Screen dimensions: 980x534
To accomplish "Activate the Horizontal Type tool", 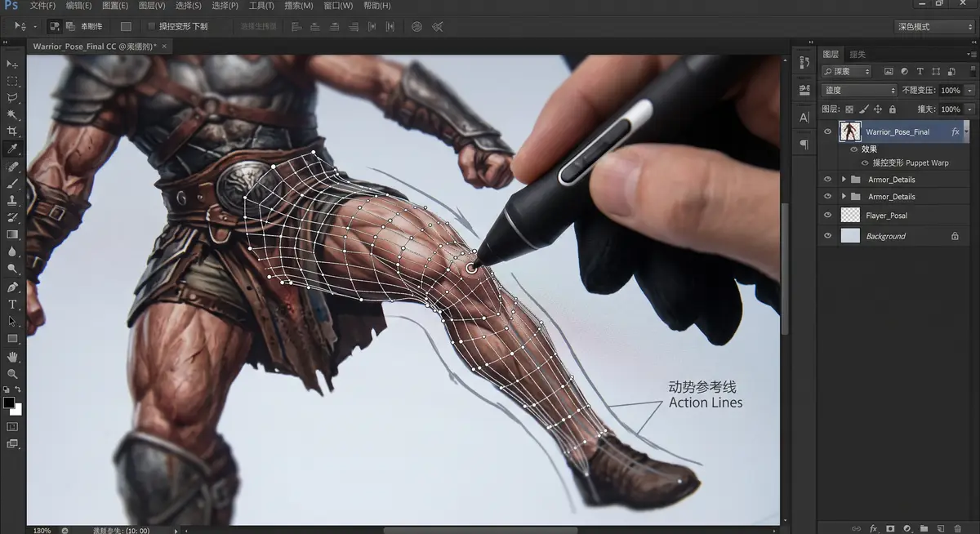I will point(12,304).
